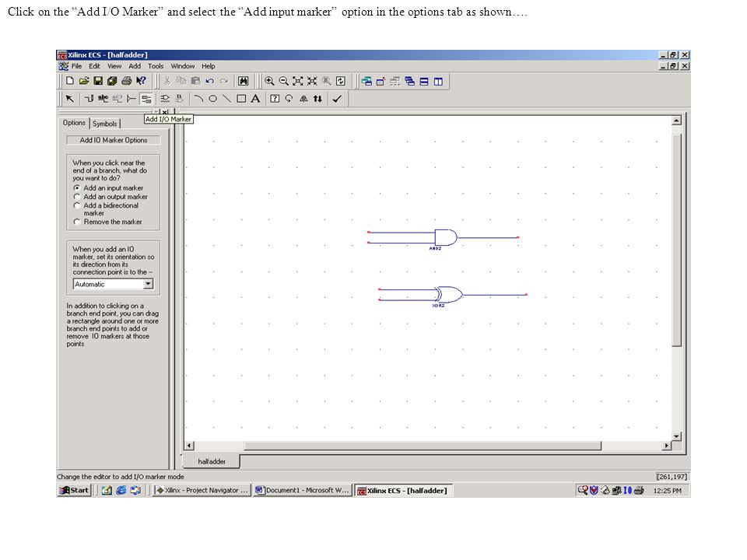Select the Add Wire tool
The height and width of the screenshot is (560, 747).
pos(89,99)
